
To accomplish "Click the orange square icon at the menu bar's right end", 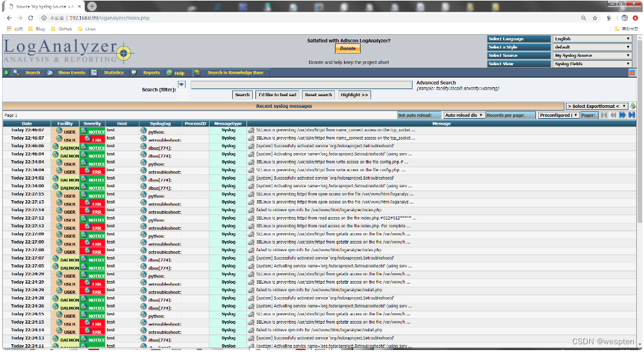I will point(632,73).
